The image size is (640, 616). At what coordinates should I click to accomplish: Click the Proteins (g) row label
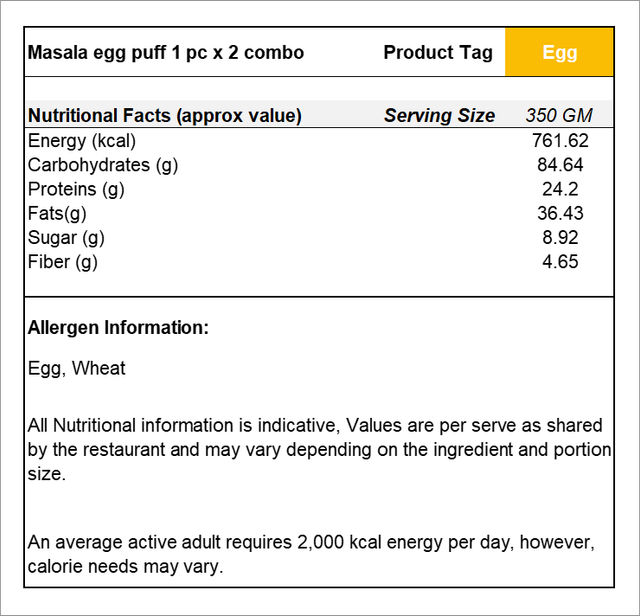click(76, 189)
